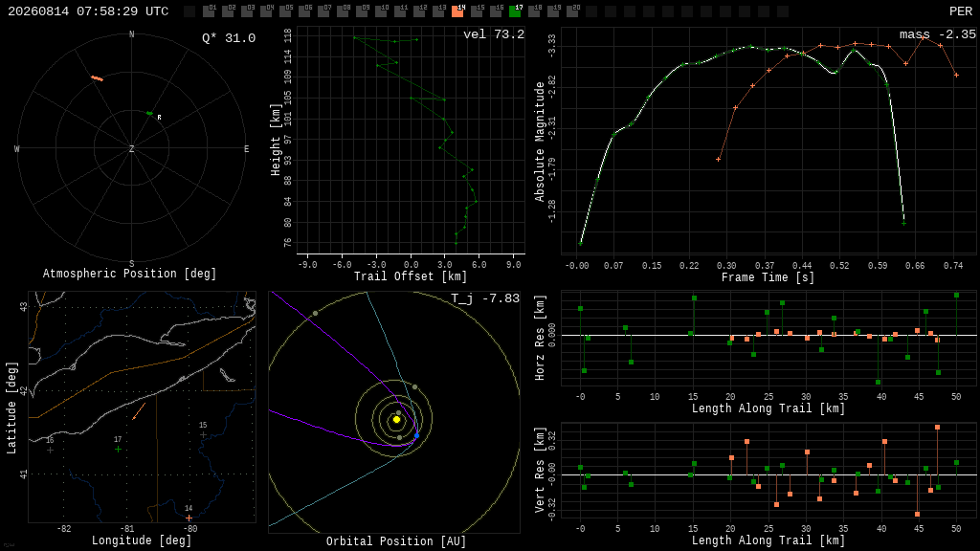Viewport: 980px width, 551px height.
Task: Click the green radiant marker labeled R
Action: 150,113
